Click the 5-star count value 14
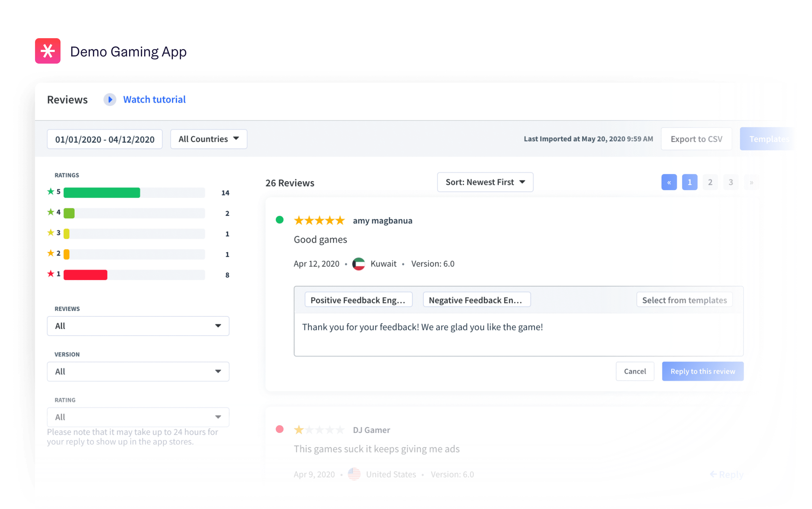The height and width of the screenshot is (509, 812). [x=225, y=193]
